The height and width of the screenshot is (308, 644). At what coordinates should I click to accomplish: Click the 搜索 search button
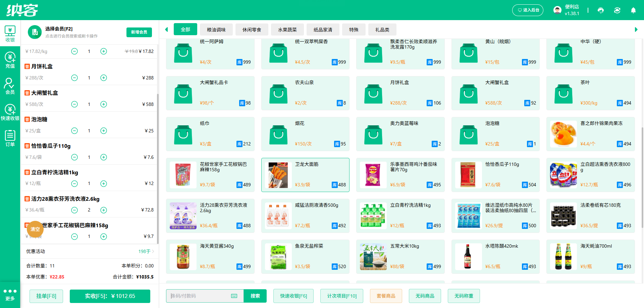255,296
